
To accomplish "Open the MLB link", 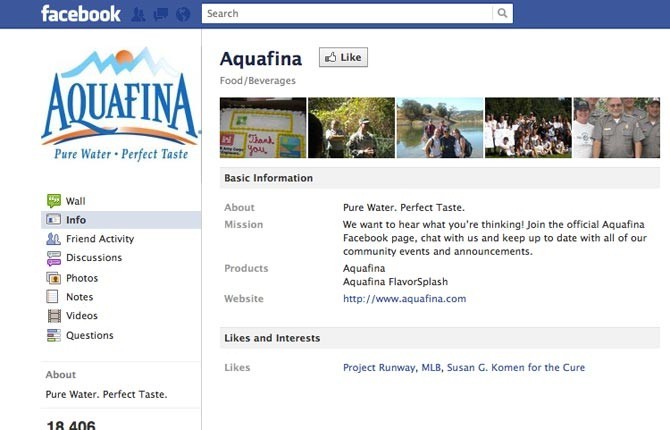I will click(x=431, y=368).
